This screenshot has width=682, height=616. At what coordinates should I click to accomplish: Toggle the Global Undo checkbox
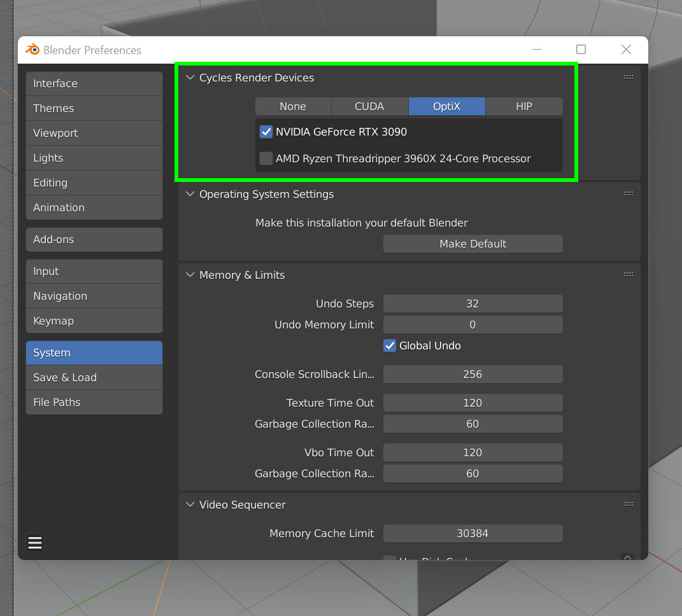(x=390, y=346)
